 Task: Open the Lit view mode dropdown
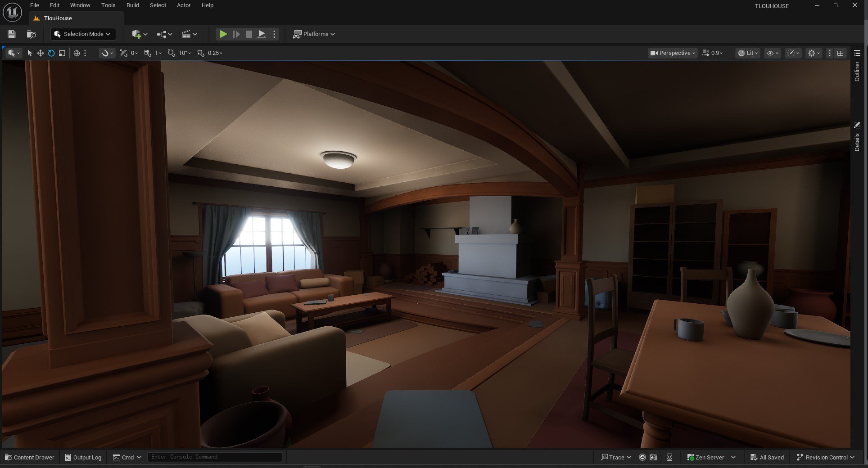pos(748,53)
